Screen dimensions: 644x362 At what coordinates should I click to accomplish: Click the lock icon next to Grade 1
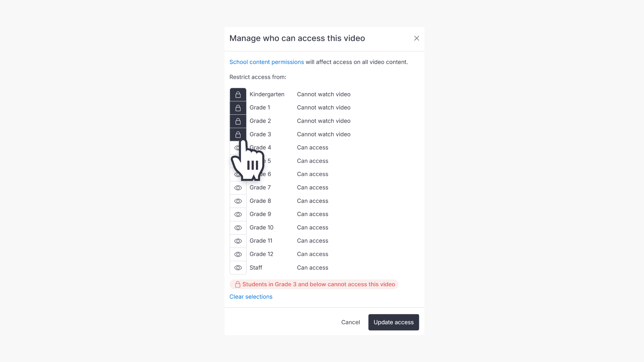pyautogui.click(x=238, y=108)
